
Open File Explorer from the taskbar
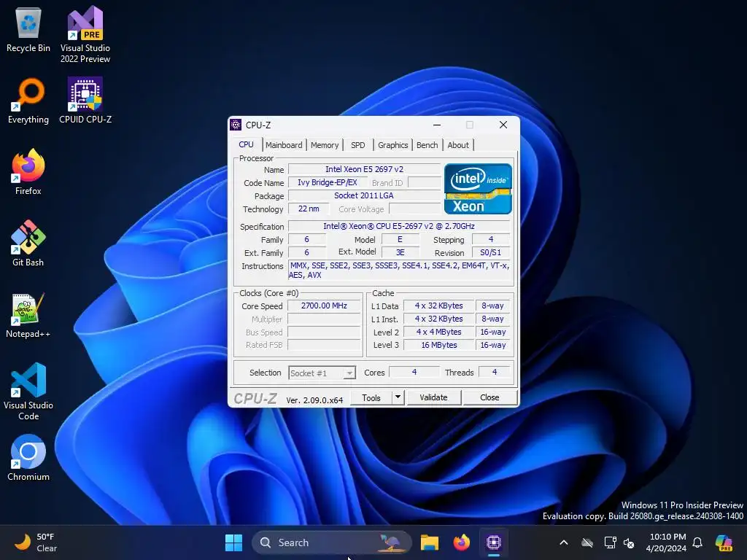point(429,542)
